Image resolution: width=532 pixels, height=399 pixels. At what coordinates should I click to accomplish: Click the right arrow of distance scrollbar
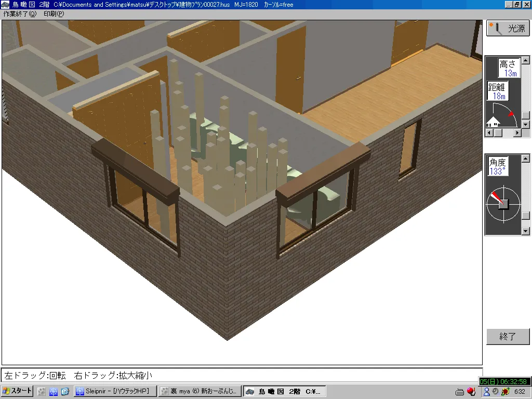[517, 133]
